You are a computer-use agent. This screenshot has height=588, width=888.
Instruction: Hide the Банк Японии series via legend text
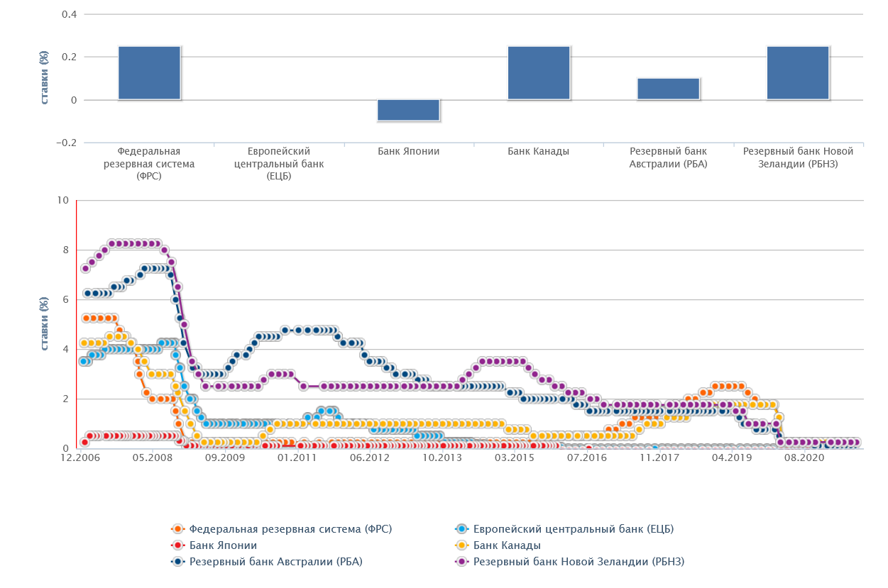(223, 545)
